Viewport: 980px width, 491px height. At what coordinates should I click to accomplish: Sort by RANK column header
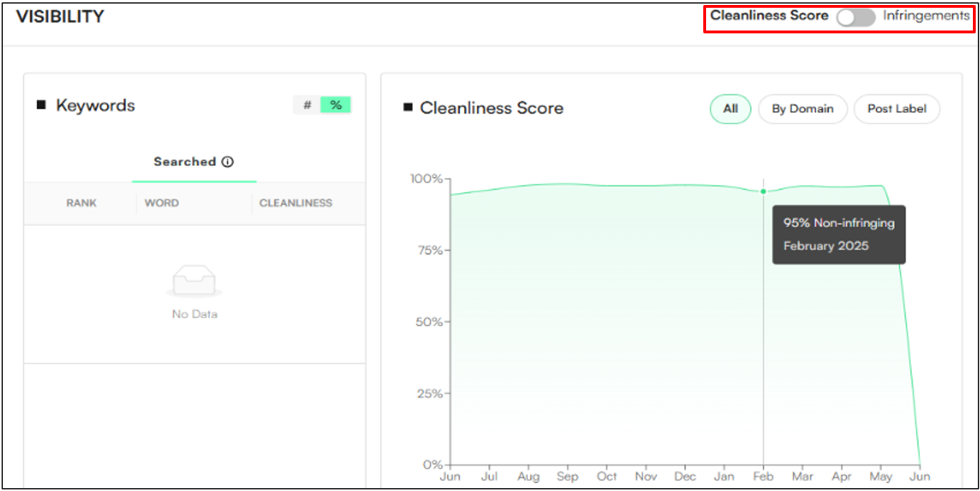[x=82, y=203]
